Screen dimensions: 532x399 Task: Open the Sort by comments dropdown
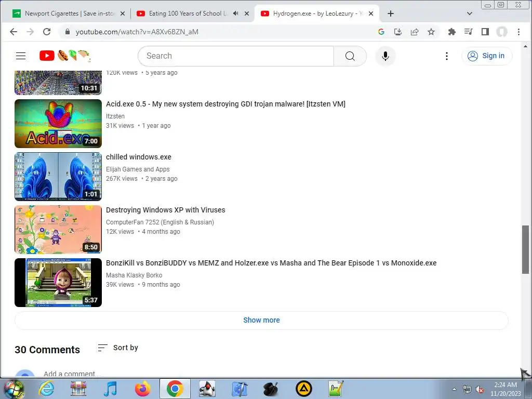point(118,348)
